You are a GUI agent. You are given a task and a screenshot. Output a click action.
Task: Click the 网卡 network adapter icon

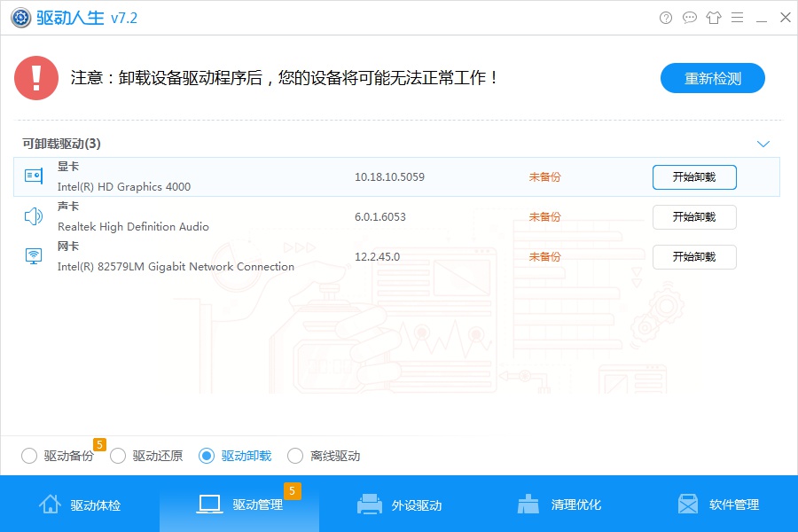(x=33, y=256)
